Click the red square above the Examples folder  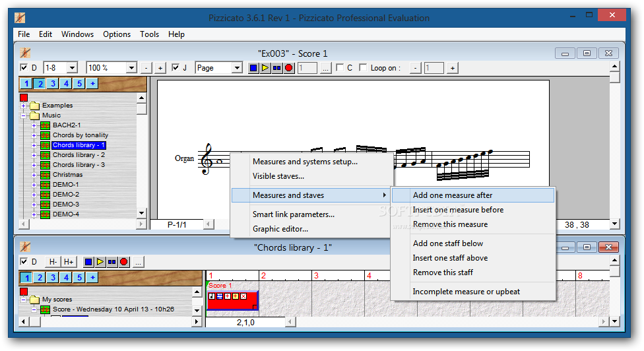point(23,97)
